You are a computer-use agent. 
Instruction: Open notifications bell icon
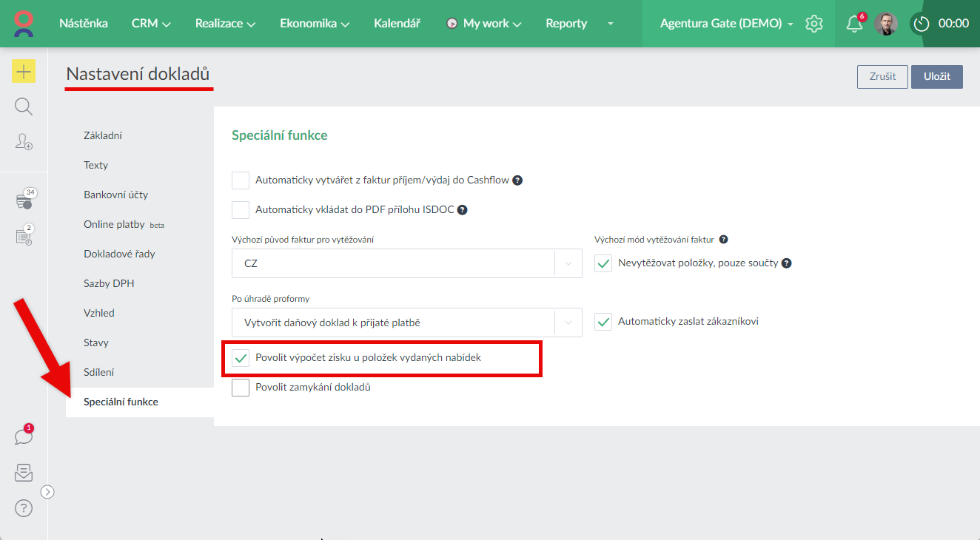(x=854, y=24)
